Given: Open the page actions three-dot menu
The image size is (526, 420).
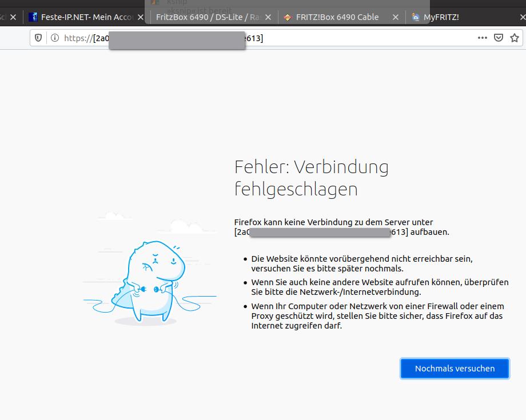Looking at the screenshot, I should [x=482, y=37].
